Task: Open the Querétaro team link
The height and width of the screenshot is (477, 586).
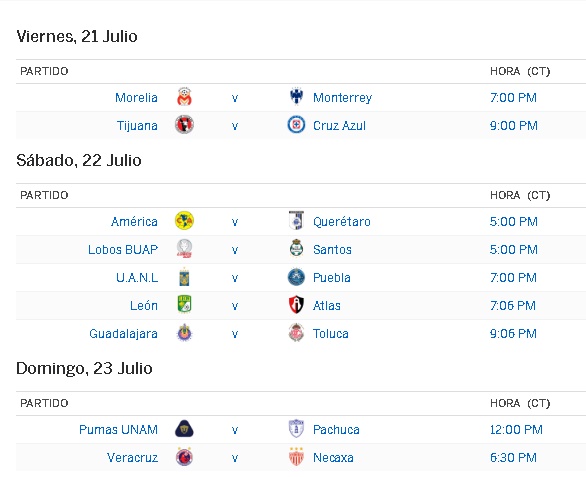Action: coord(342,222)
